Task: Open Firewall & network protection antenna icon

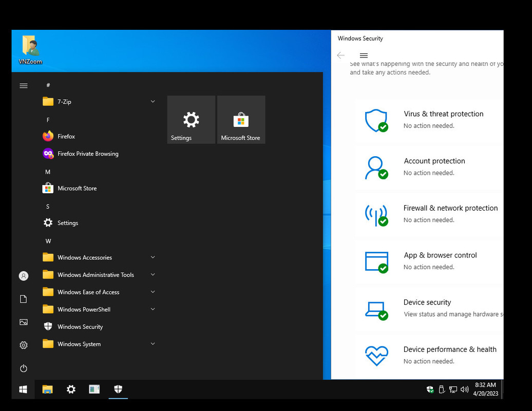Action: (376, 215)
